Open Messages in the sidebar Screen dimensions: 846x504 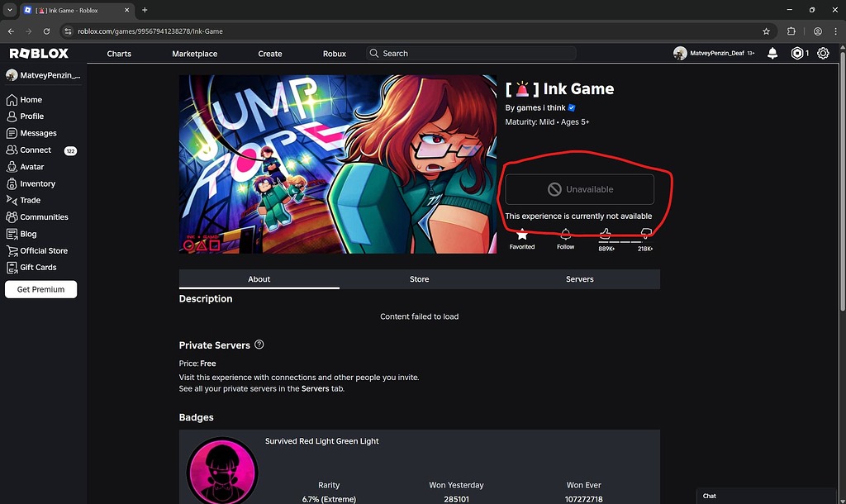click(x=31, y=133)
